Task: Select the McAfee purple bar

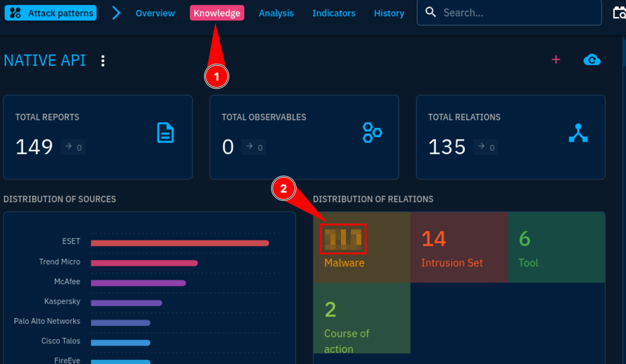Action: pos(139,283)
